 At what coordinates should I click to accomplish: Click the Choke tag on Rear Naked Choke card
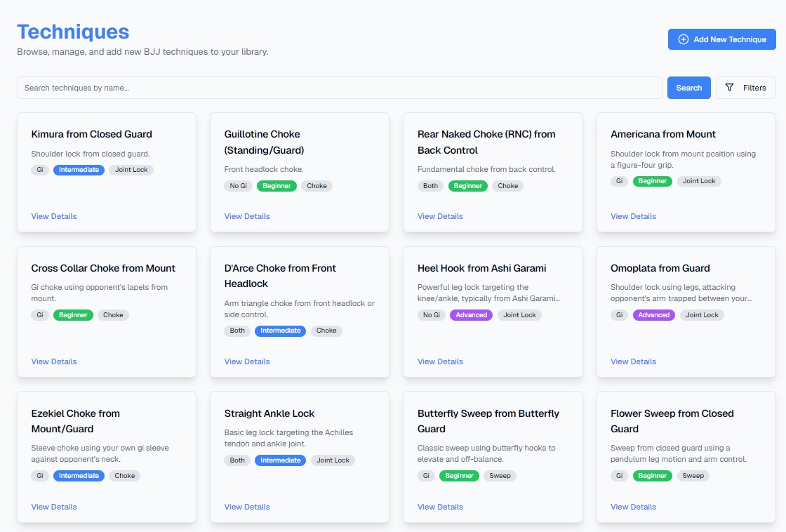pyautogui.click(x=508, y=186)
